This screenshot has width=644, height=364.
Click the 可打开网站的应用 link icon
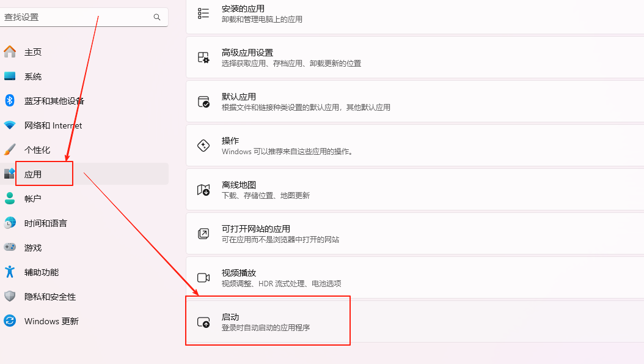coord(203,234)
